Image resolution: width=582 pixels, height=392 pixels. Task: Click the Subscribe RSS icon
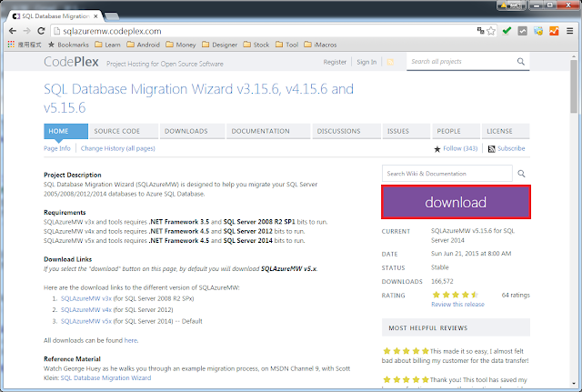tap(491, 149)
